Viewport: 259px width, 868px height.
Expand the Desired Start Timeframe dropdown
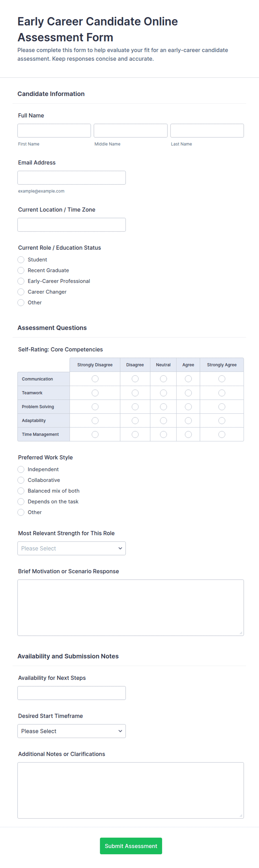click(72, 731)
